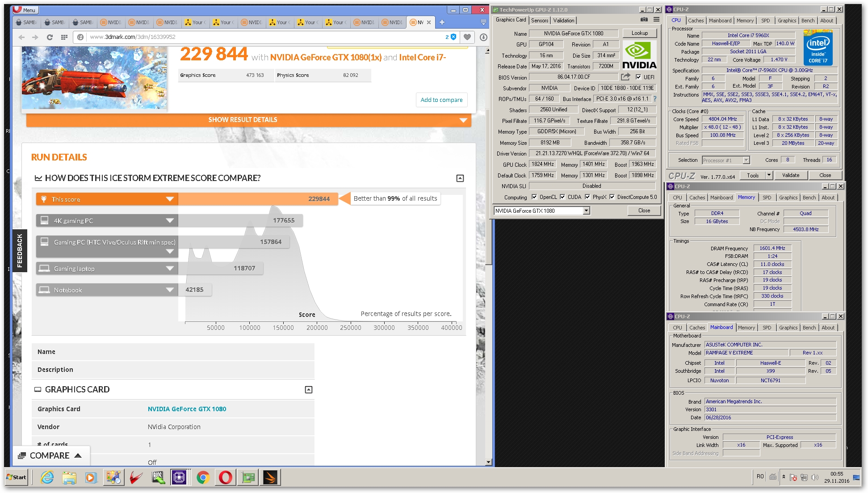
Task: Click the CPU-Z Tools button
Action: coord(753,175)
